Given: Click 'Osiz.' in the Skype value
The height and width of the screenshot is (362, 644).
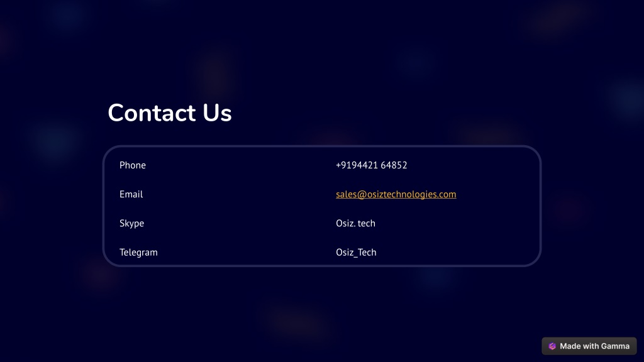Looking at the screenshot, I should pos(345,223).
